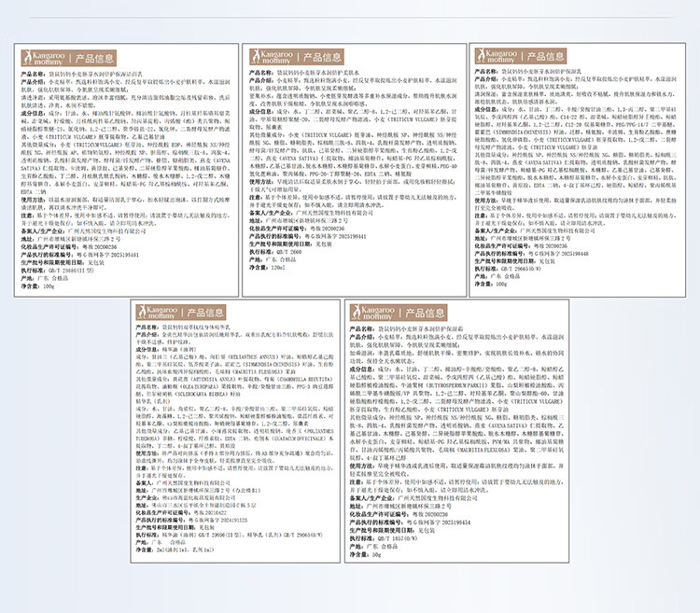Click the 产品信息 heading on the 50g card

coord(425,313)
